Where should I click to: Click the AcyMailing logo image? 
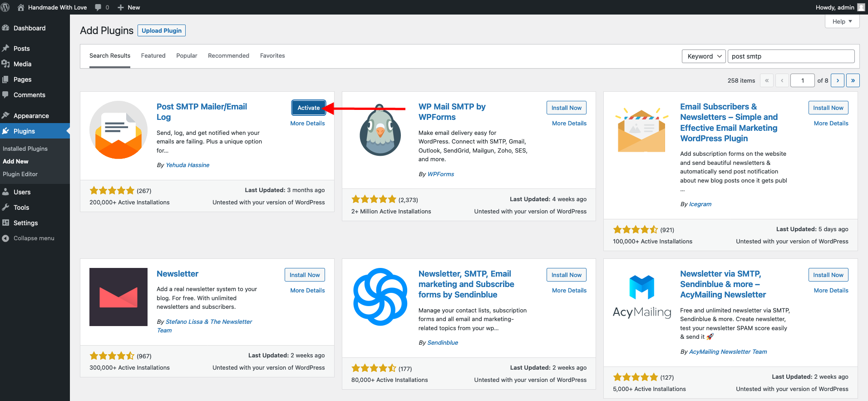click(642, 297)
